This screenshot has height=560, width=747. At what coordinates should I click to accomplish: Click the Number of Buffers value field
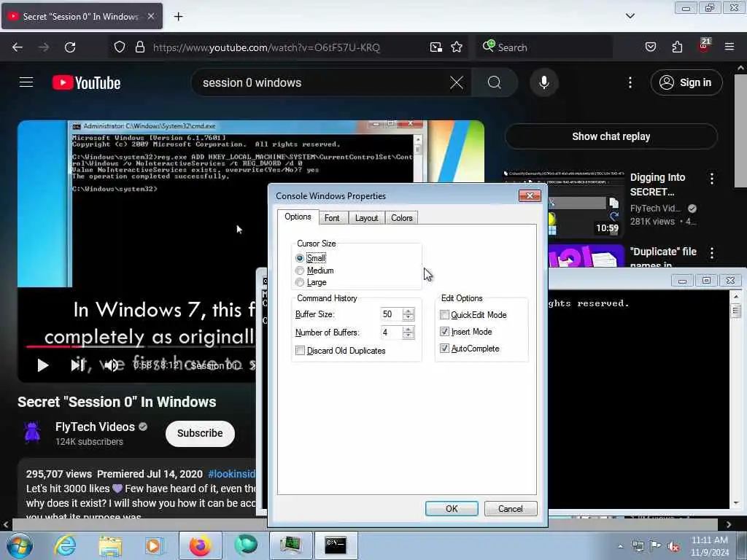pos(391,332)
